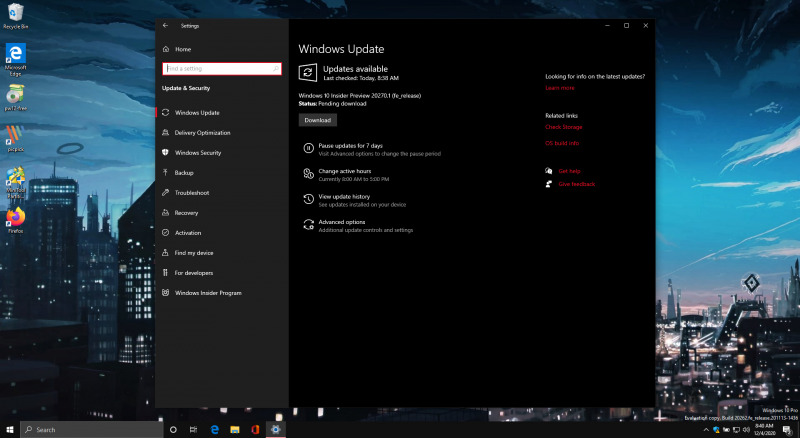Select the Firefox desktop shortcut
The width and height of the screenshot is (800, 438).
click(x=15, y=221)
